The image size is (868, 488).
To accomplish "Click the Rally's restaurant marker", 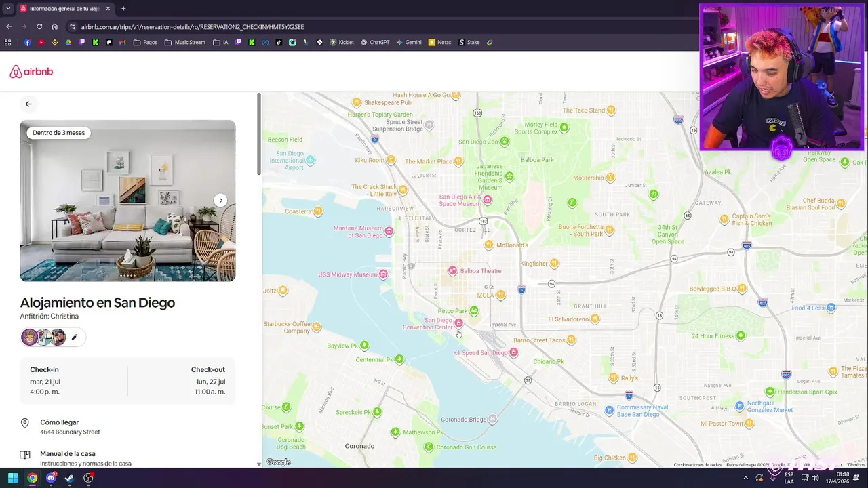I will [x=614, y=378].
